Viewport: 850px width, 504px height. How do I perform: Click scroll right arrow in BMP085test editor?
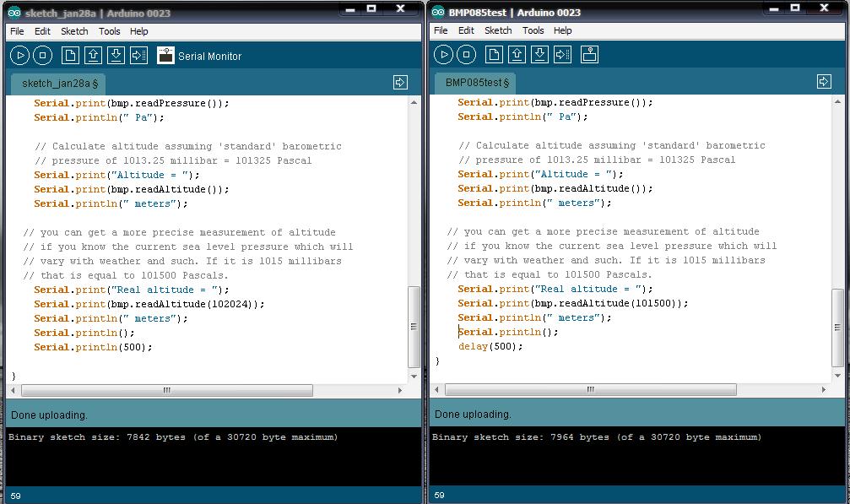click(x=824, y=389)
